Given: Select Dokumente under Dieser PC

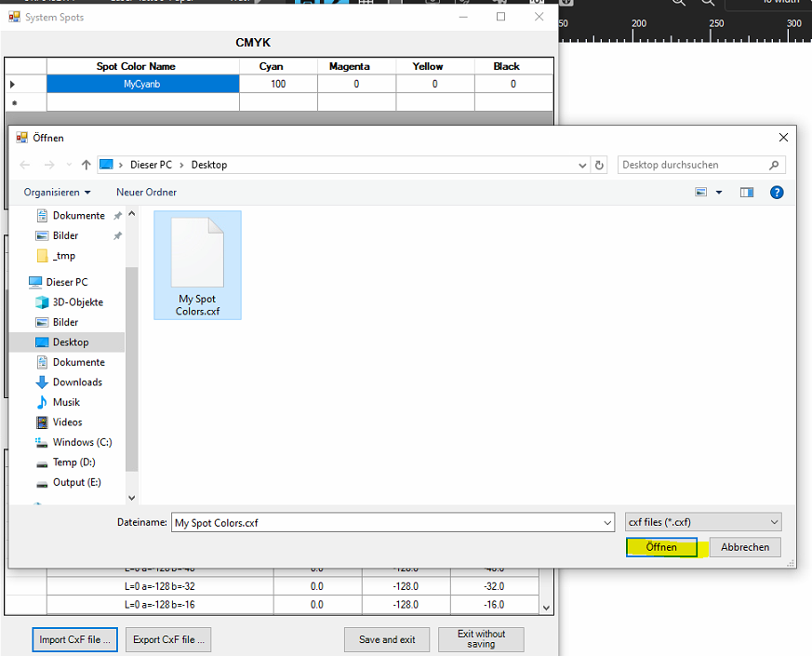Looking at the screenshot, I should point(79,362).
